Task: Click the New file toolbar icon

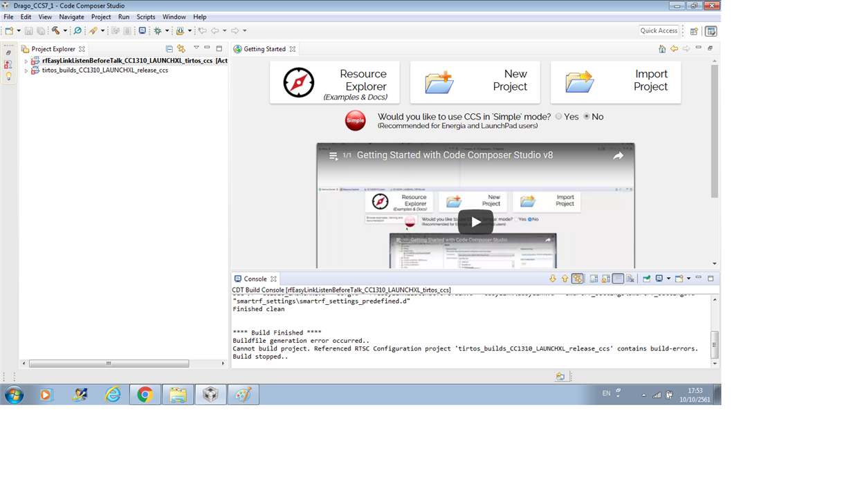Action: pyautogui.click(x=9, y=30)
